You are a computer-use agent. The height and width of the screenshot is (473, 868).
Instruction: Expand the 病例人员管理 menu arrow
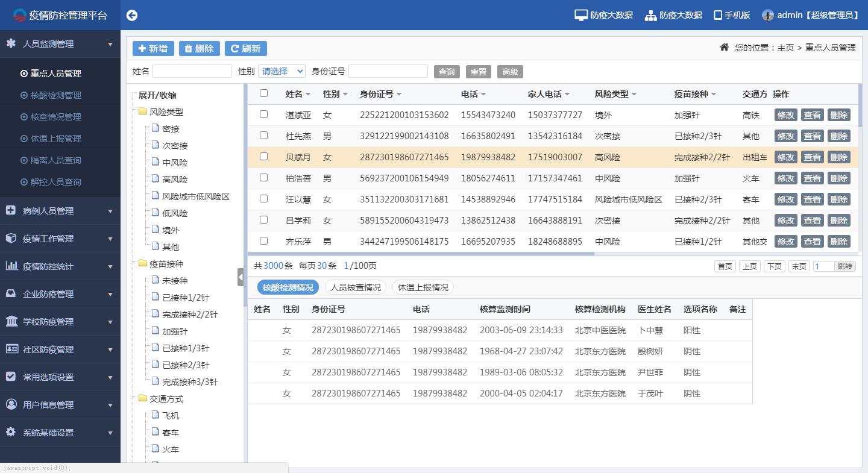(110, 211)
